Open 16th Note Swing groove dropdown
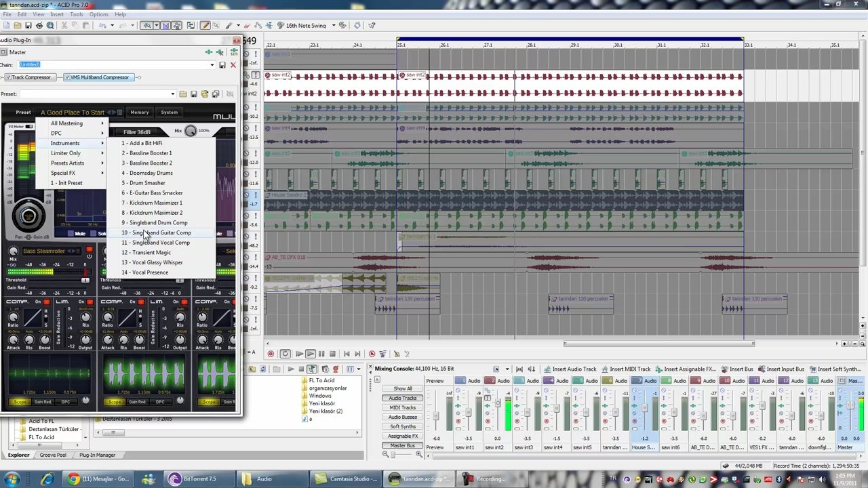This screenshot has height=488, width=868. click(x=333, y=25)
